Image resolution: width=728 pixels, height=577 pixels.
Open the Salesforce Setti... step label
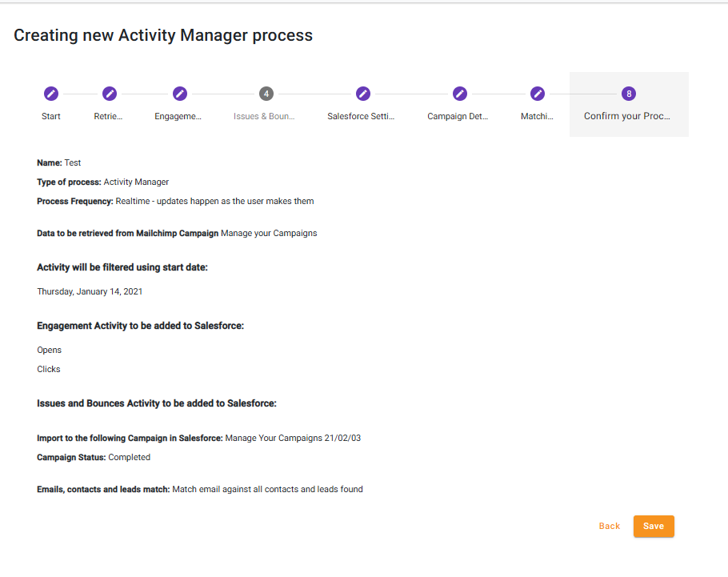point(362,116)
